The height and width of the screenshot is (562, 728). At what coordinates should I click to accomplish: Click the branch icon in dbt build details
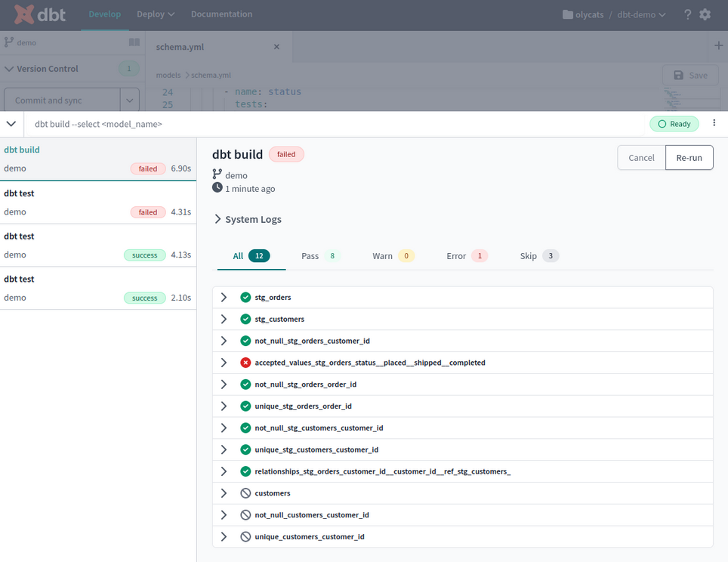pyautogui.click(x=217, y=174)
